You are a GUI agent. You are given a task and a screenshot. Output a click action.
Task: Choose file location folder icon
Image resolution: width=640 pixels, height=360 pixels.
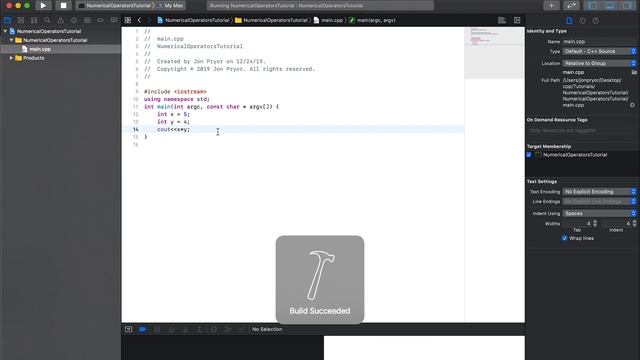coord(634,72)
